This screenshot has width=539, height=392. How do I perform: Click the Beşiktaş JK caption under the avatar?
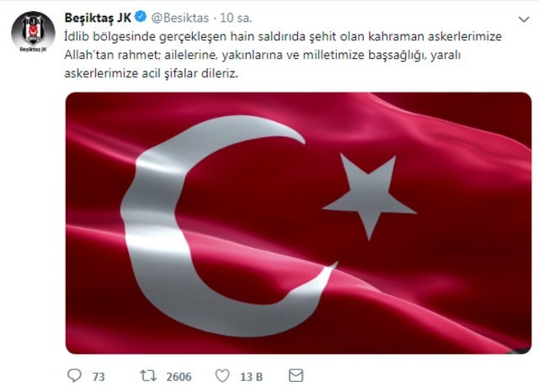pos(33,50)
